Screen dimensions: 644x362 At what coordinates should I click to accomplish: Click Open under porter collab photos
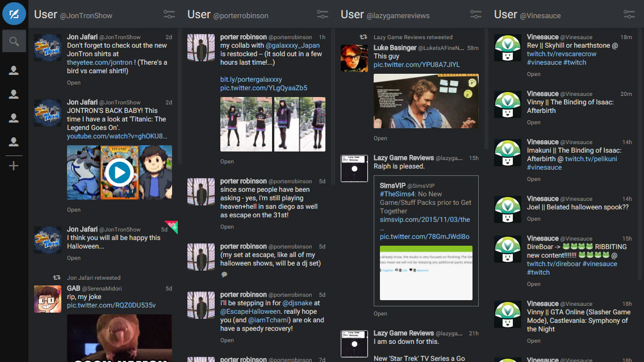click(227, 162)
